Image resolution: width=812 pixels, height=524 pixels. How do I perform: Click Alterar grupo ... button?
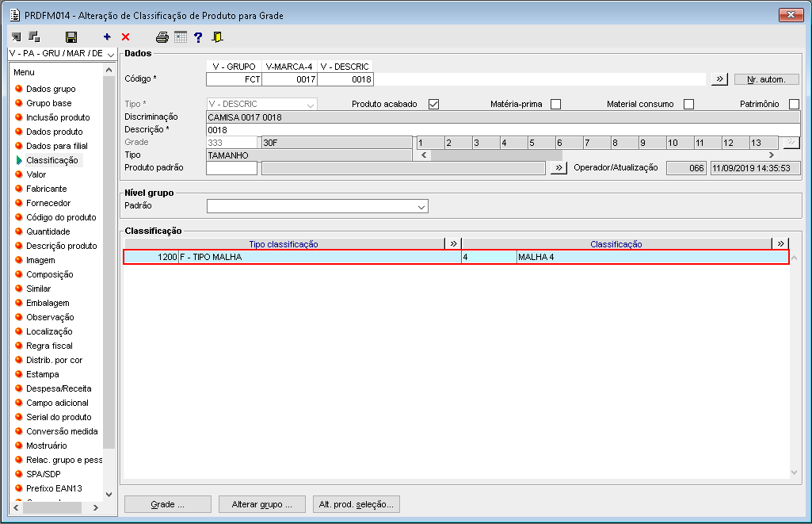(x=262, y=504)
